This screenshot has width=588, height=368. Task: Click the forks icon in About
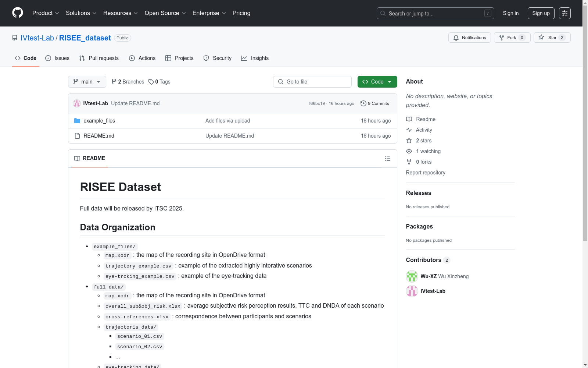pos(409,162)
